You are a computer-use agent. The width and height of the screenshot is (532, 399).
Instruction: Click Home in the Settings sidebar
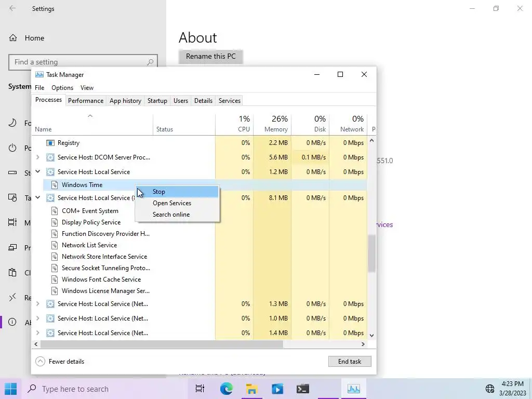(x=34, y=38)
